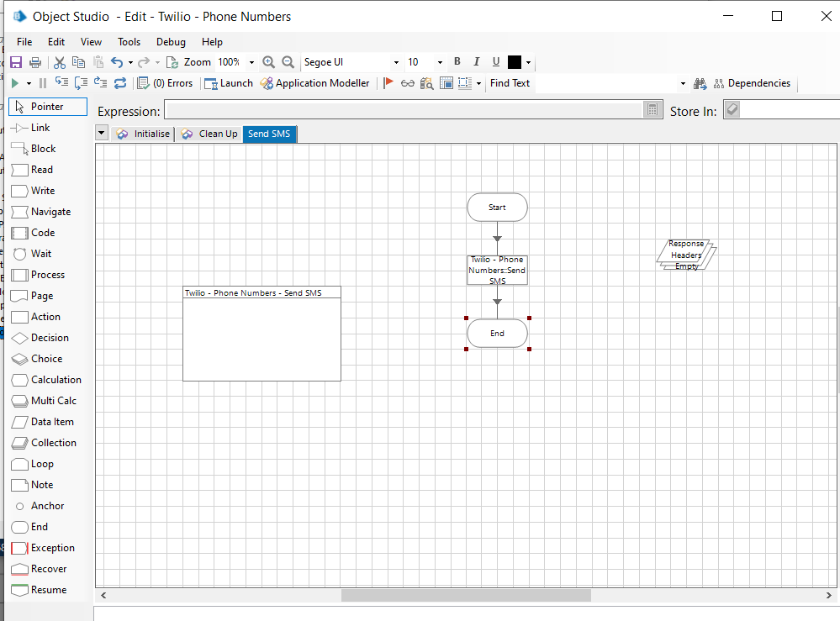Click the Reset (restart) debug icon
The width and height of the screenshot is (840, 621).
pyautogui.click(x=120, y=83)
